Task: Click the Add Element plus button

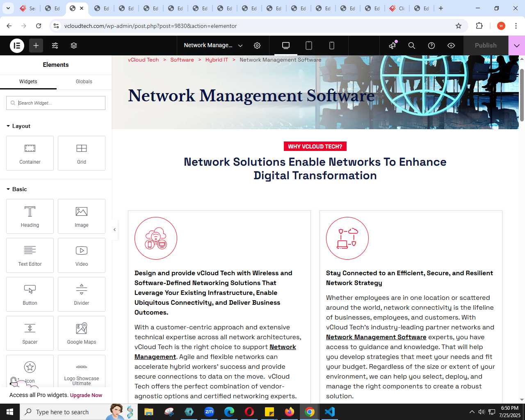Action: (x=36, y=46)
